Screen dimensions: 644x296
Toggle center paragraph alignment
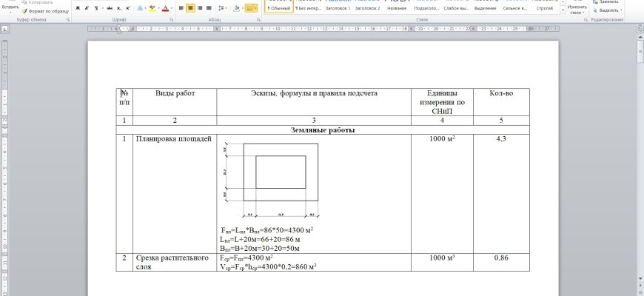pyautogui.click(x=190, y=8)
